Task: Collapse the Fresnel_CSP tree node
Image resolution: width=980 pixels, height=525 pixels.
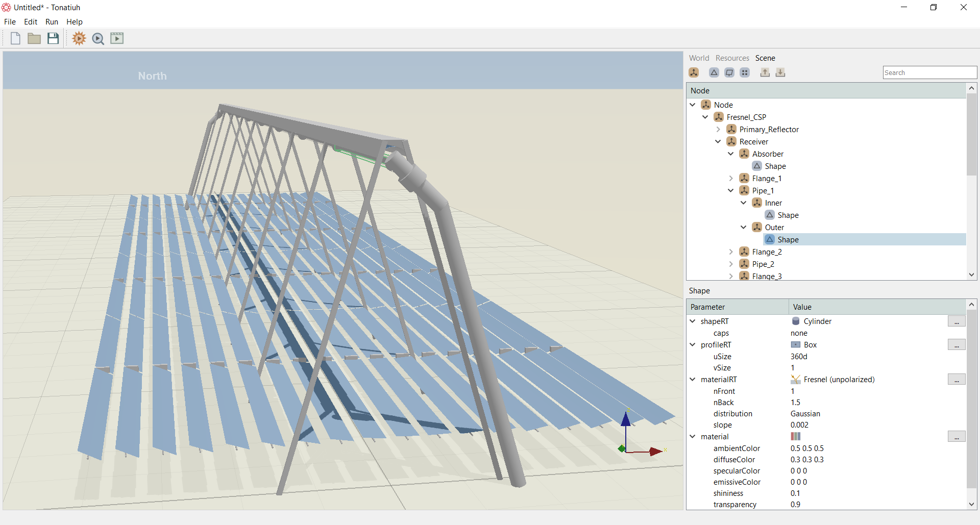Action: (x=705, y=117)
